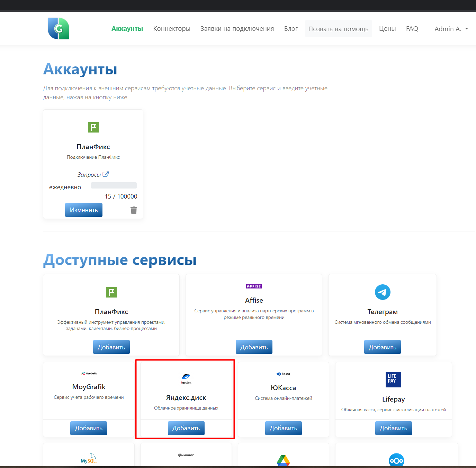Click the Телеграм service title
Screen dimensions: 476x468
coord(383,312)
